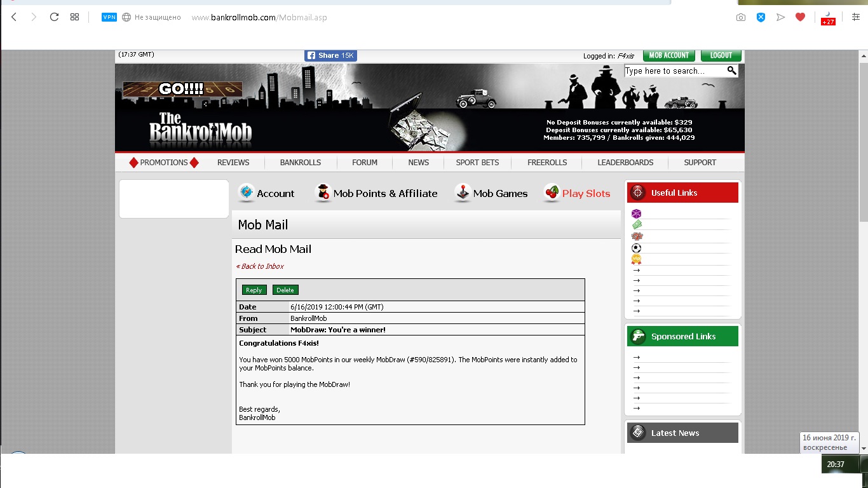This screenshot has width=868, height=488.
Task: Click the purple dice icon in Useful Links
Action: (x=636, y=214)
